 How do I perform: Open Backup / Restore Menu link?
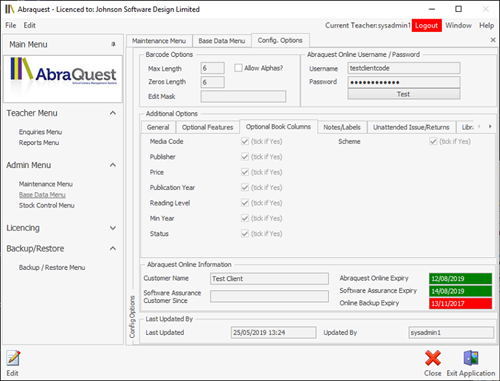[x=52, y=267]
